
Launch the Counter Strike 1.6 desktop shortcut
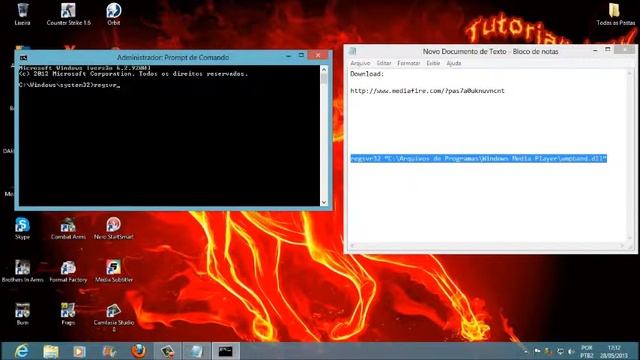click(x=68, y=13)
